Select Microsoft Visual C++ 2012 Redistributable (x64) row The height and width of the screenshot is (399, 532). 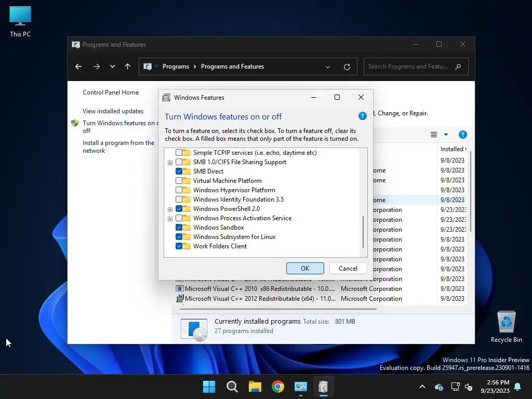coord(321,299)
